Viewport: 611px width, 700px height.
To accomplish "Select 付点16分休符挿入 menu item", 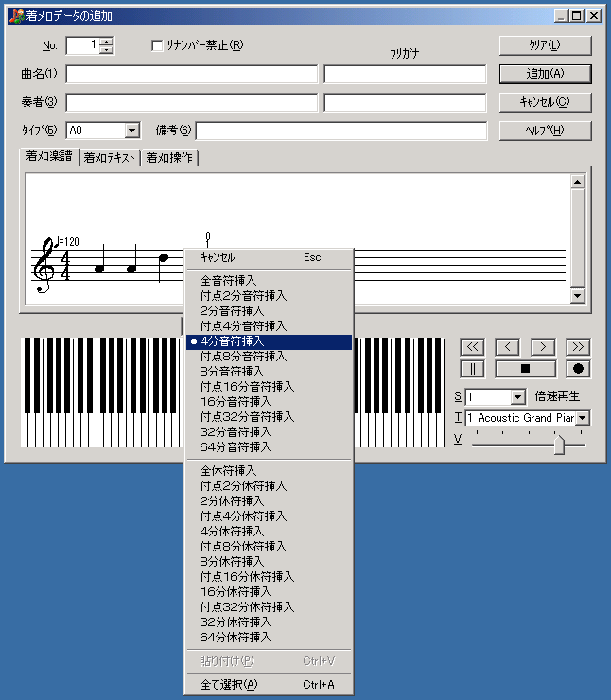I will point(269,577).
